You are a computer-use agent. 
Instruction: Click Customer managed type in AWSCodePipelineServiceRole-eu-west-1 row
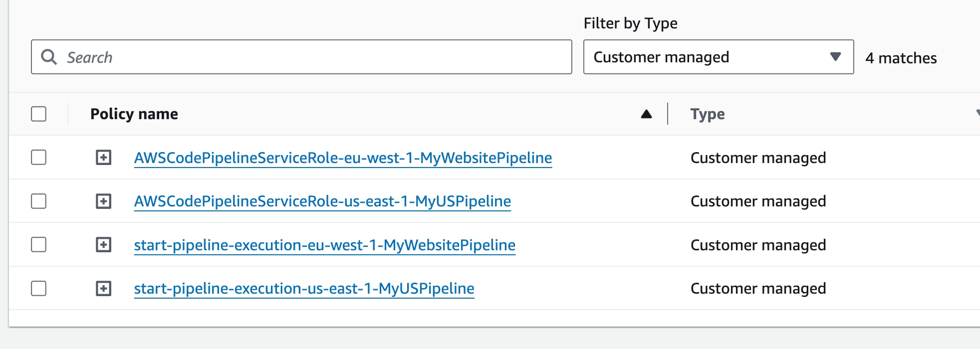[758, 158]
